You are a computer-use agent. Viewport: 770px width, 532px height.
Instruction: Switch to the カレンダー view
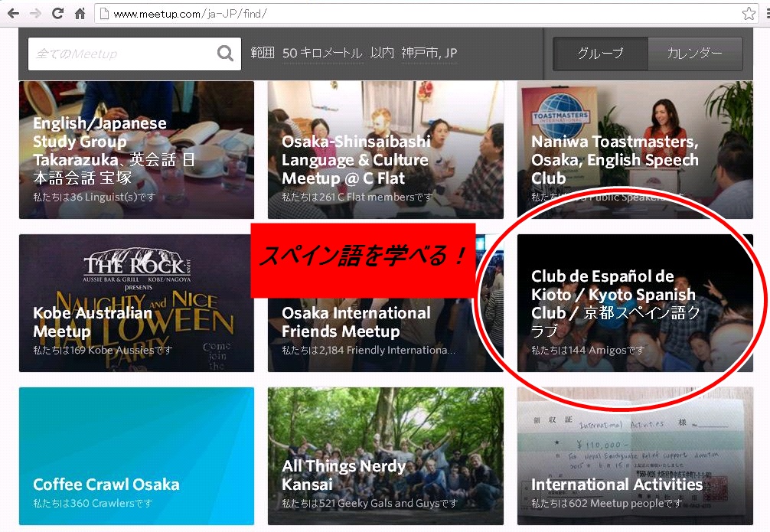click(694, 54)
